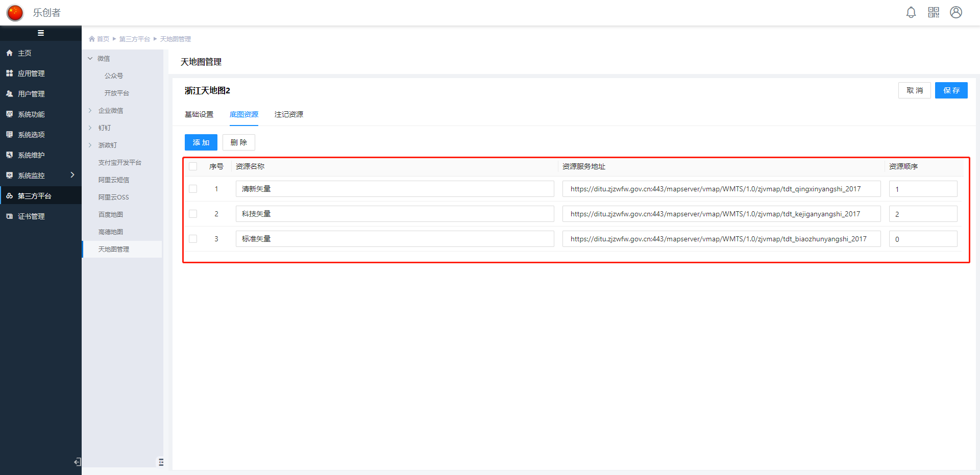Viewport: 980px width, 475px height.
Task: Switch to the 基础设置 tab
Action: point(199,114)
